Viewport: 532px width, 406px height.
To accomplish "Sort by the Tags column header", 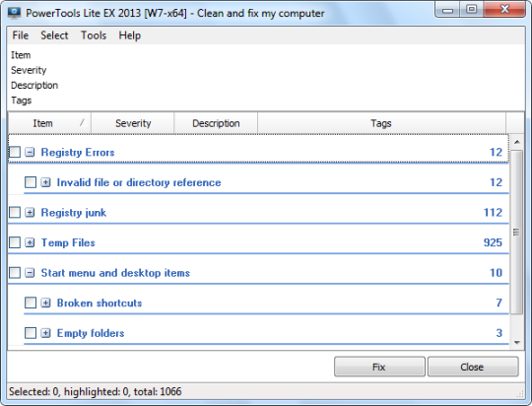I will (381, 123).
